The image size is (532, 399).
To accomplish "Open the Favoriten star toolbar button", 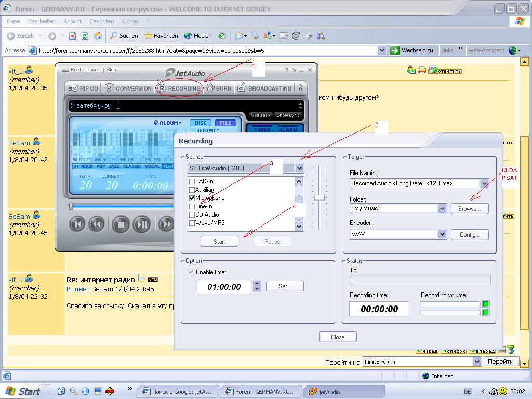I will (x=161, y=36).
